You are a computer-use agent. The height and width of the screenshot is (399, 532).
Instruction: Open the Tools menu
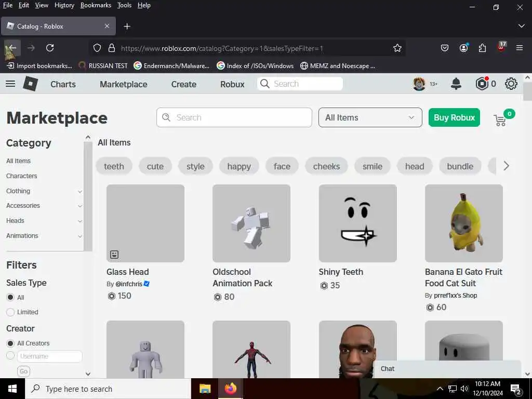(x=124, y=5)
